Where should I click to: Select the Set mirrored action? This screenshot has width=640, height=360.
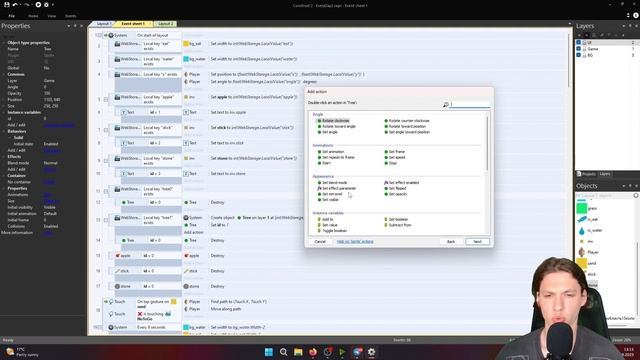pos(330,194)
